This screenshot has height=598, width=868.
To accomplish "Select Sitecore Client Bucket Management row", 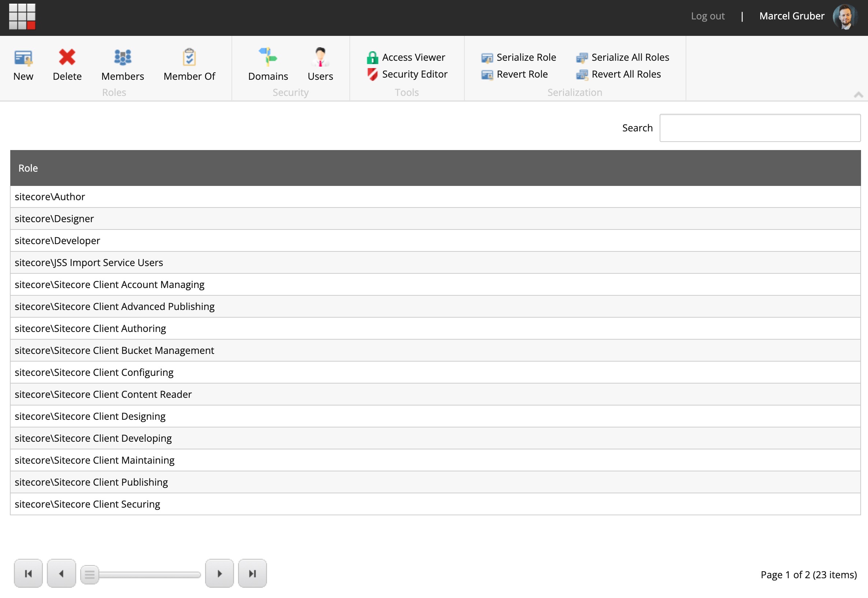I will (x=435, y=350).
